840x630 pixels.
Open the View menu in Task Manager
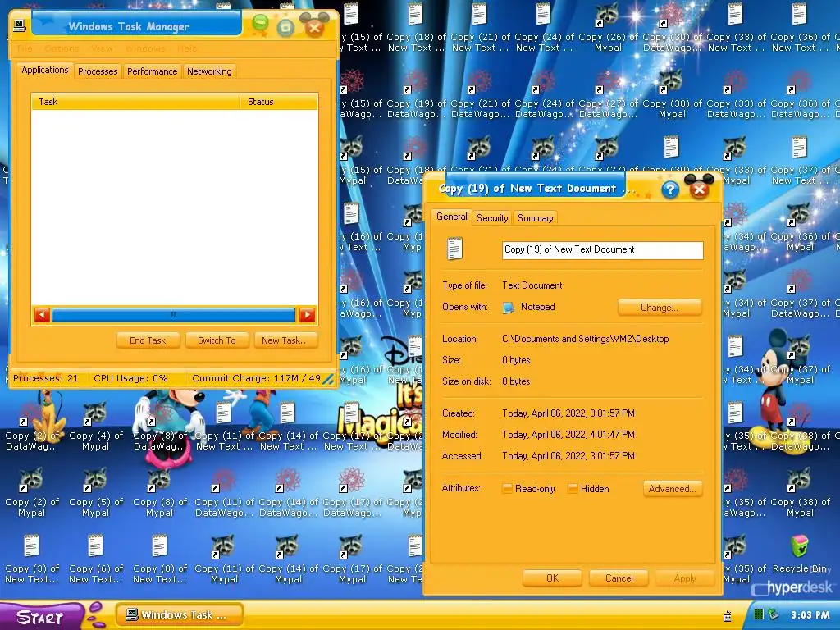tap(102, 48)
